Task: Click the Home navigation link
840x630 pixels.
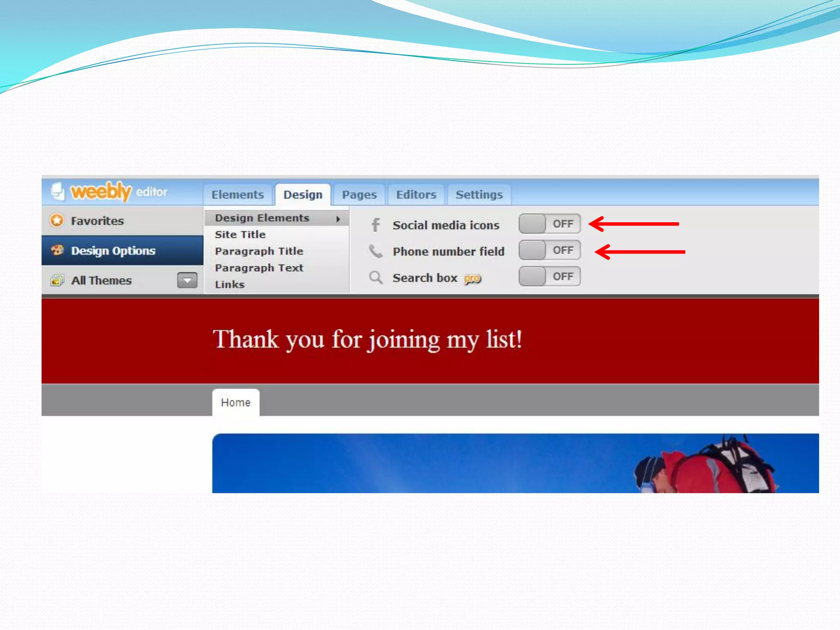Action: click(235, 403)
